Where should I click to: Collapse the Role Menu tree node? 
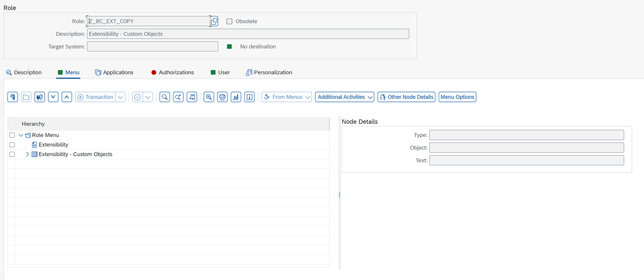(21, 135)
